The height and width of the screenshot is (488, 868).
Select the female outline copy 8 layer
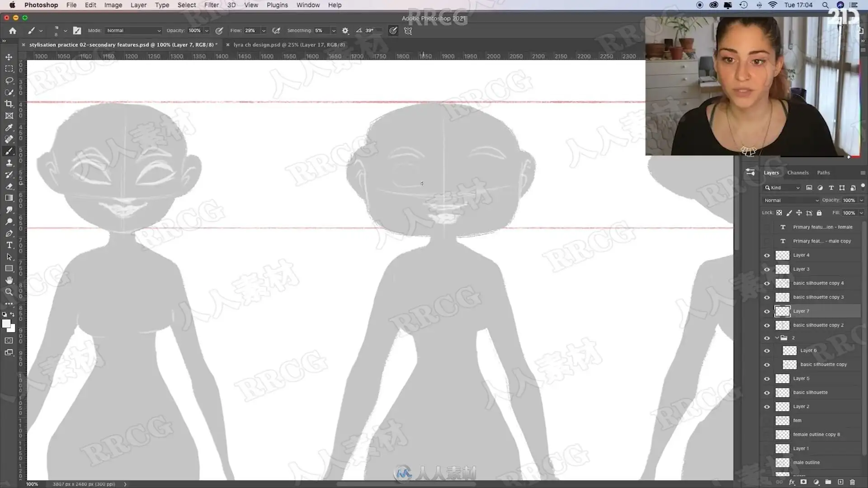(816, 435)
